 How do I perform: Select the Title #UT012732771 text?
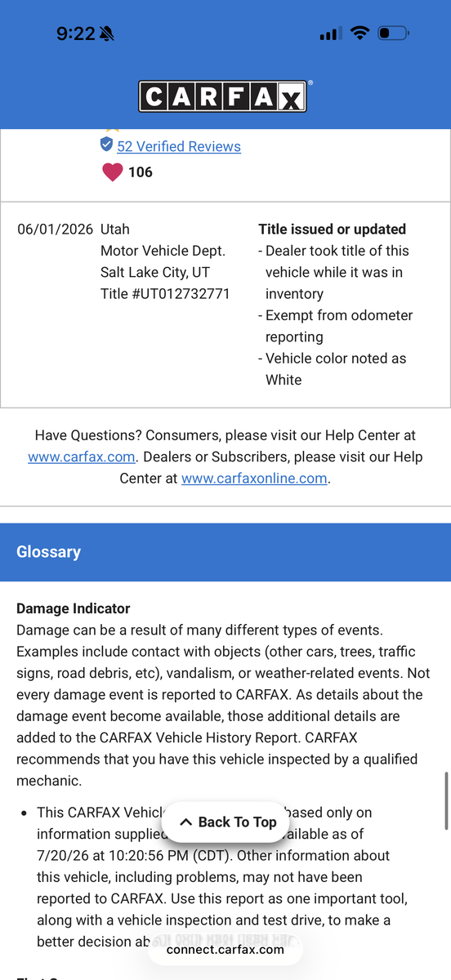tap(165, 293)
